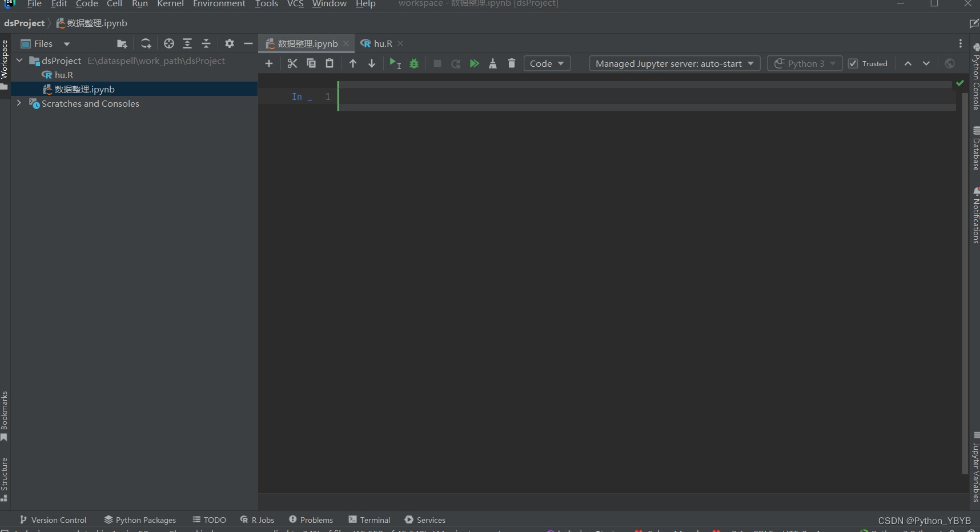Open Jupyter Variables side panel
The width and height of the screenshot is (980, 532).
pyautogui.click(x=975, y=467)
